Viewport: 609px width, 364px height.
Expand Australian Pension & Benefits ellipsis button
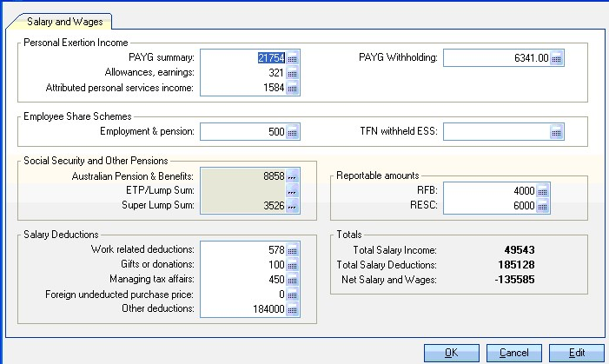click(x=293, y=176)
